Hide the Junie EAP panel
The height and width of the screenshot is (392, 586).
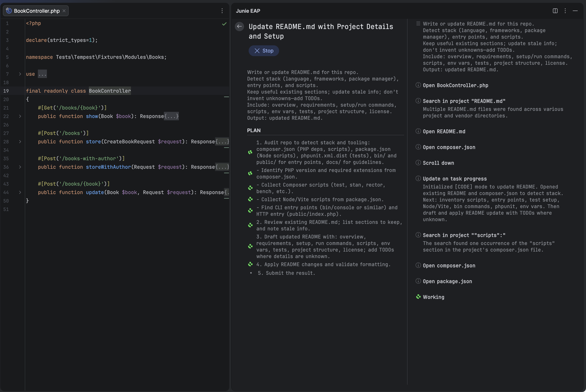tap(575, 11)
